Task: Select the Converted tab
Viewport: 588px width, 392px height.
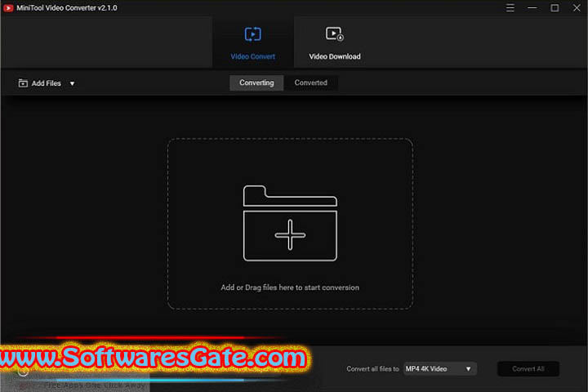Action: (x=310, y=82)
